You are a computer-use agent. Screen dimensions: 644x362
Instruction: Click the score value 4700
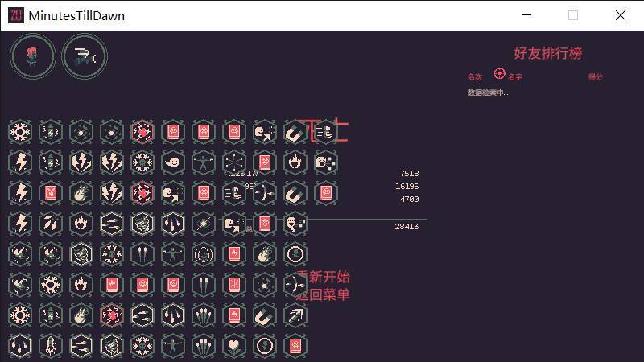click(x=409, y=199)
